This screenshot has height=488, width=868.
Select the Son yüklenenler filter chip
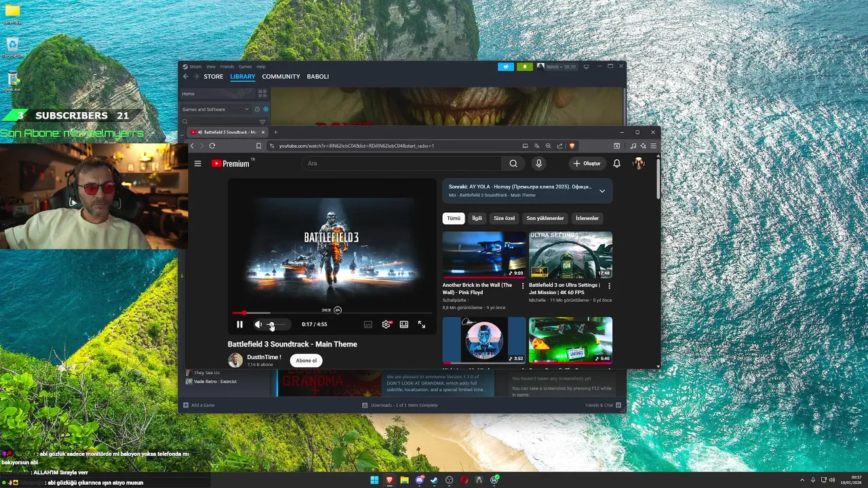545,218
